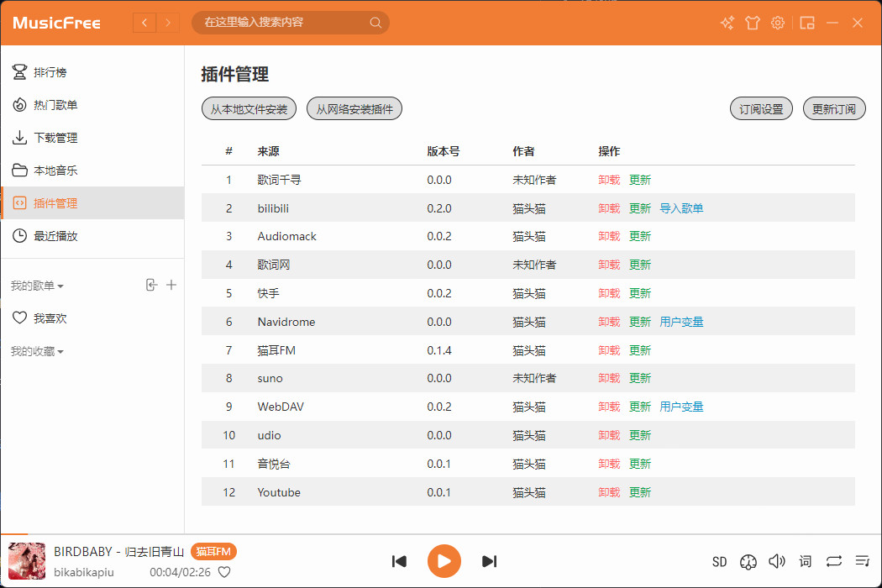Switch to mini-mode window icon
The height and width of the screenshot is (588, 882).
(x=807, y=23)
